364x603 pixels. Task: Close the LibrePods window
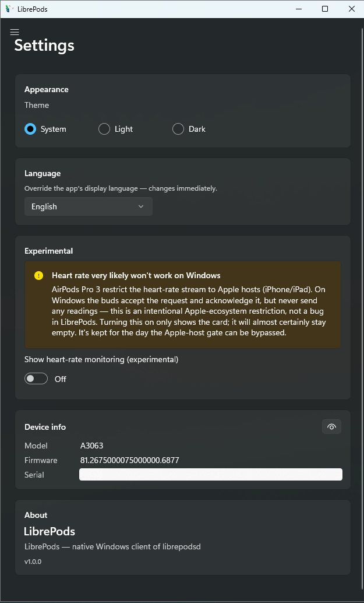[x=351, y=9]
